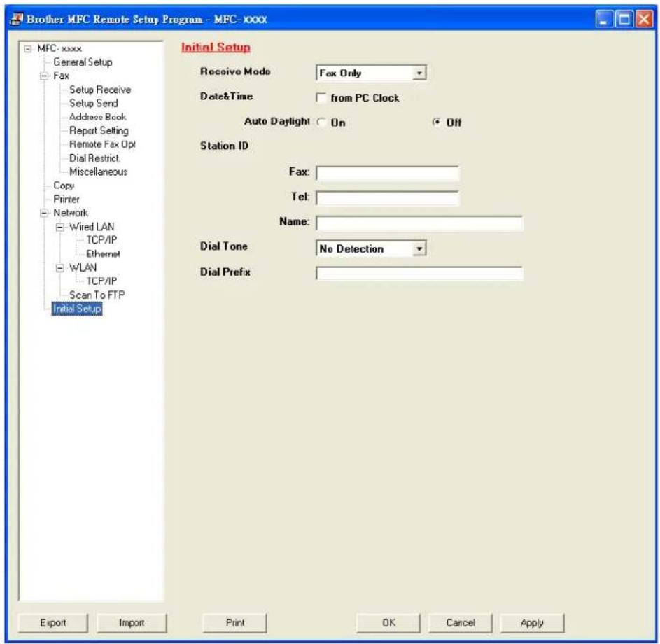This screenshot has height=644, width=660.
Task: Select Scan To FTP tree item
Action: [97, 295]
